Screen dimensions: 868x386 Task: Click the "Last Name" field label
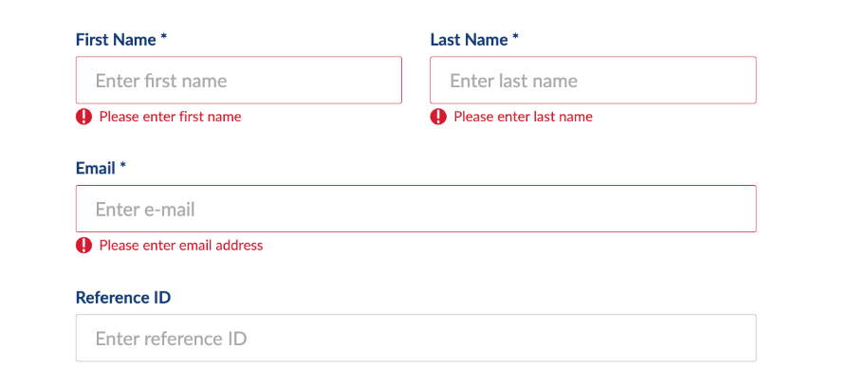click(x=469, y=40)
